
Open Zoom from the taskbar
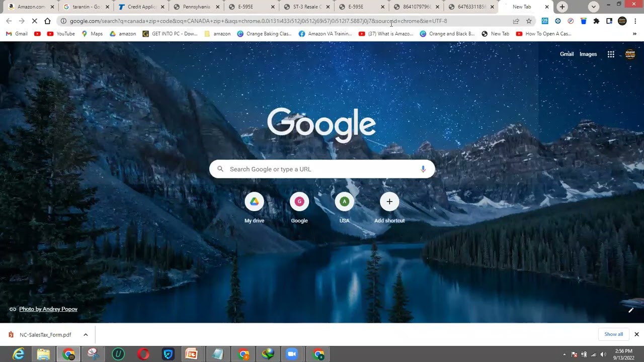coord(292,354)
